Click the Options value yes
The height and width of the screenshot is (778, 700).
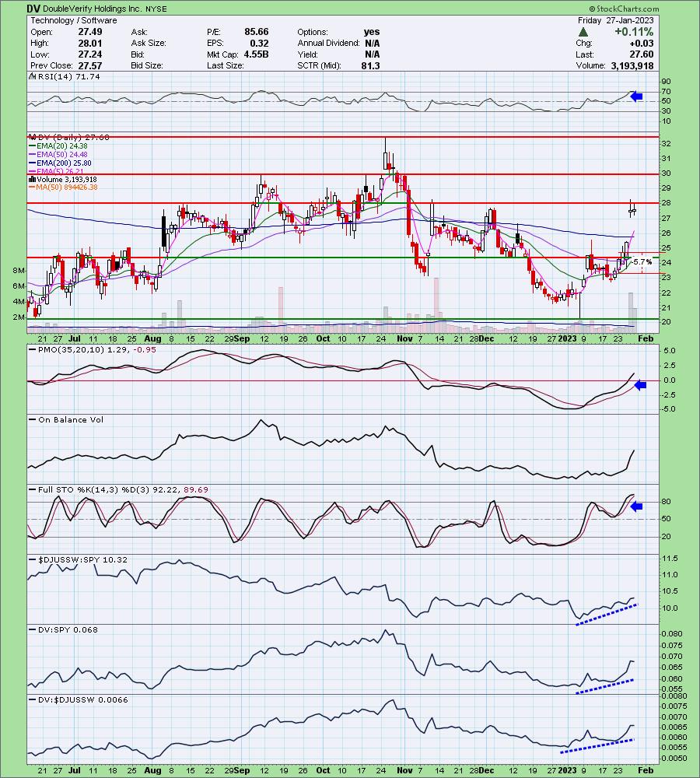click(372, 32)
